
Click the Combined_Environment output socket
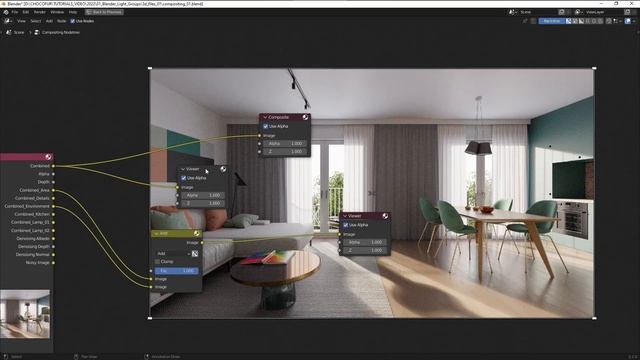[x=53, y=206]
